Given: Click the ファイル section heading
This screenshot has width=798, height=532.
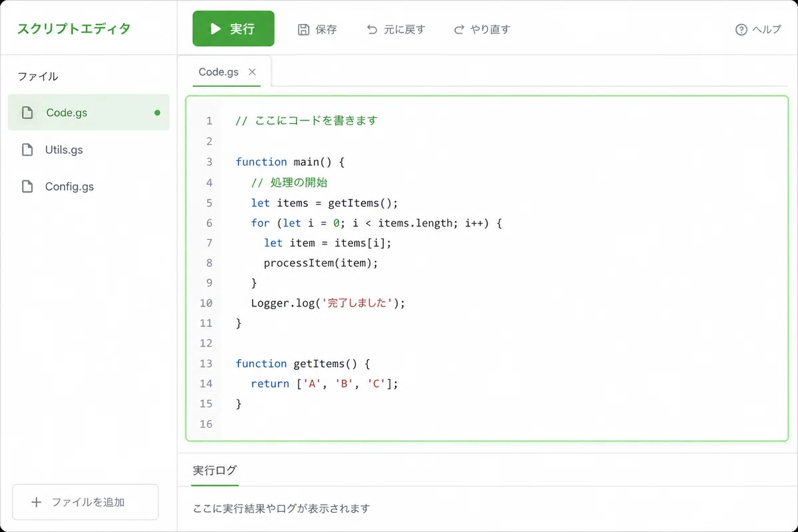Looking at the screenshot, I should point(38,76).
